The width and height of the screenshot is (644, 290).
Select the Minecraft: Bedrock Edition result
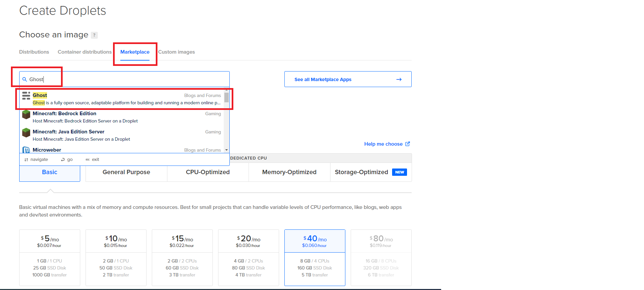(122, 117)
